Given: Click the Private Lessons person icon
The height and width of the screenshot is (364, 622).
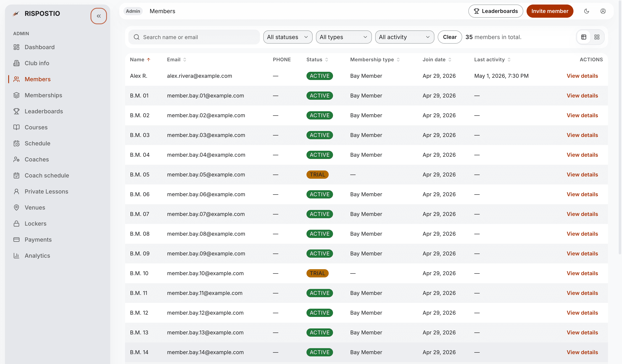Looking at the screenshot, I should click(16, 191).
